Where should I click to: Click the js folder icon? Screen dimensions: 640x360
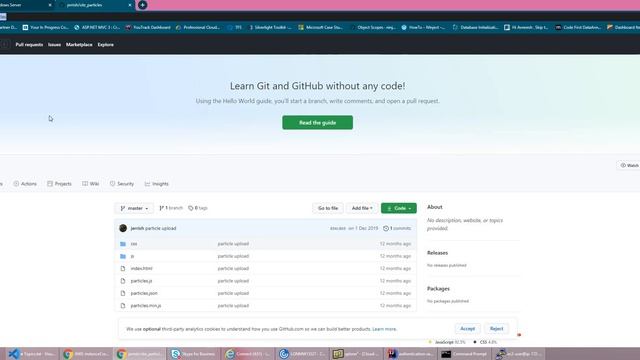point(123,256)
